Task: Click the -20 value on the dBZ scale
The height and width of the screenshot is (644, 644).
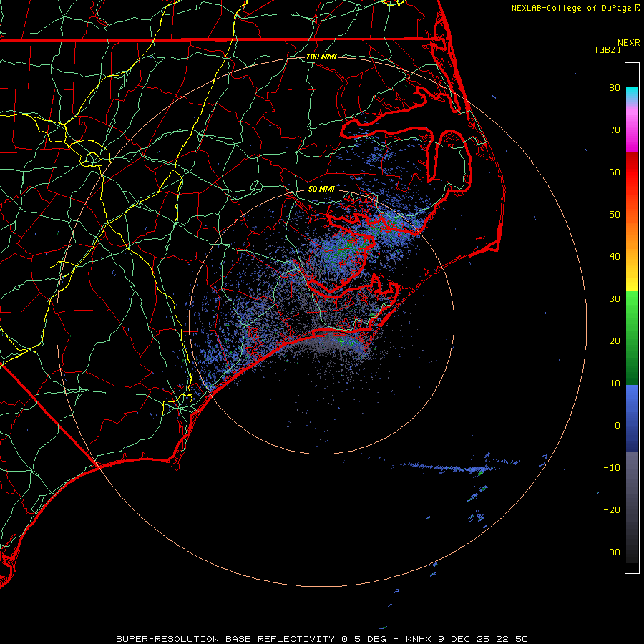Action: 612,509
